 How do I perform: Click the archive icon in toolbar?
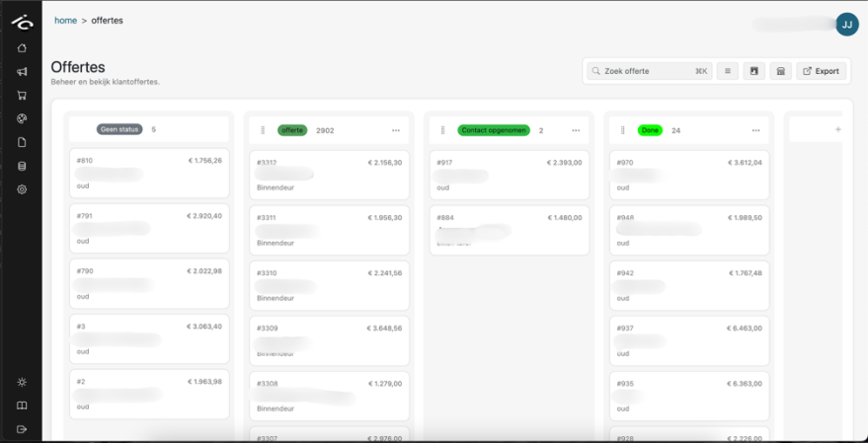click(754, 71)
